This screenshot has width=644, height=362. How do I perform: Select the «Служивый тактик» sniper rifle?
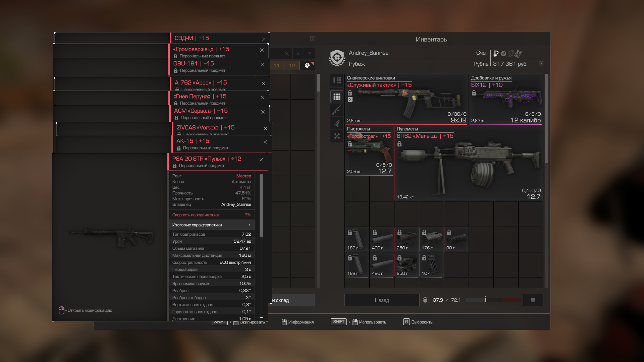[407, 100]
